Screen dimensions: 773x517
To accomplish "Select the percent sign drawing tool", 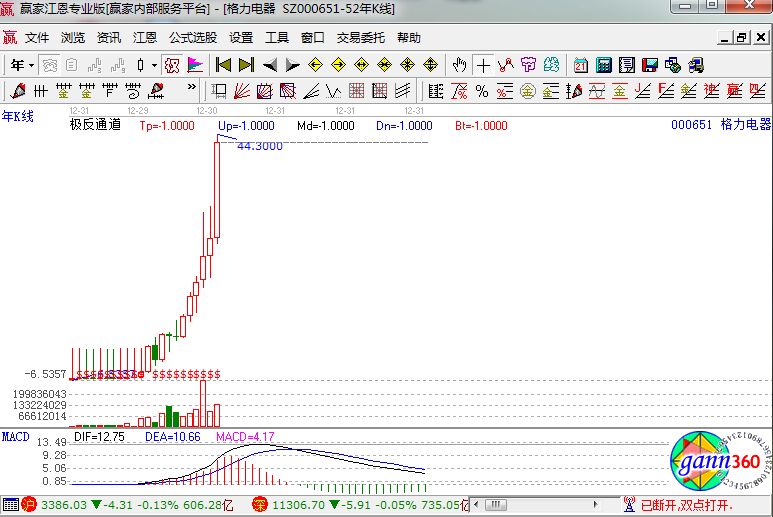I will [x=481, y=91].
